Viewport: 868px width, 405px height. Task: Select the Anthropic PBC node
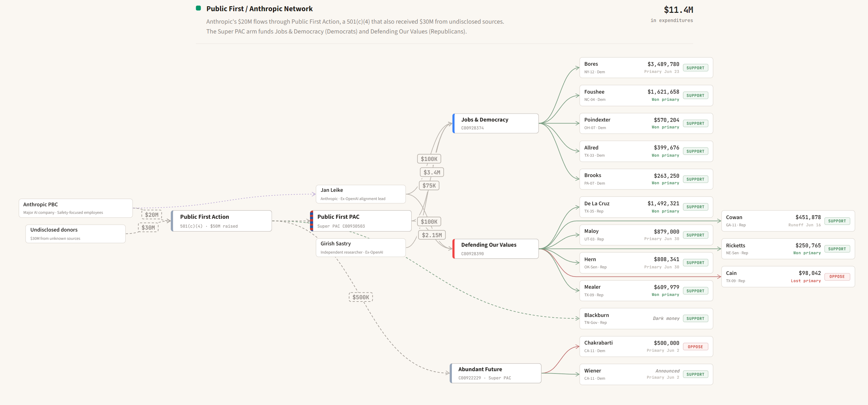tap(76, 208)
